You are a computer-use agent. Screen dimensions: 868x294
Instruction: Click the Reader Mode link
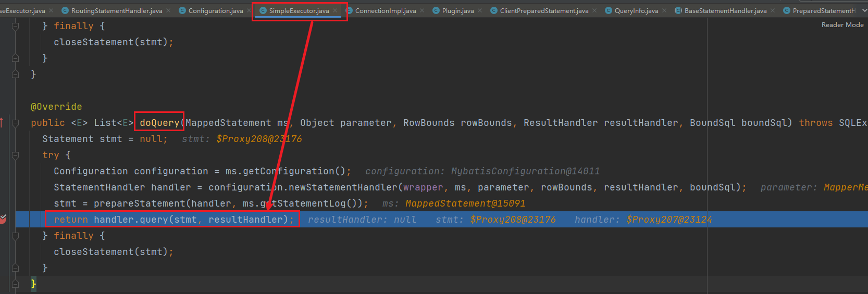click(842, 25)
